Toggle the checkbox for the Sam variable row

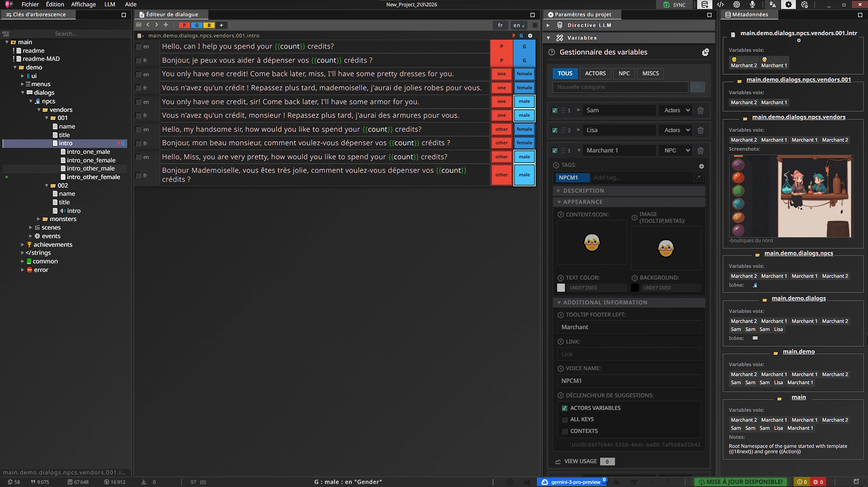coord(555,110)
